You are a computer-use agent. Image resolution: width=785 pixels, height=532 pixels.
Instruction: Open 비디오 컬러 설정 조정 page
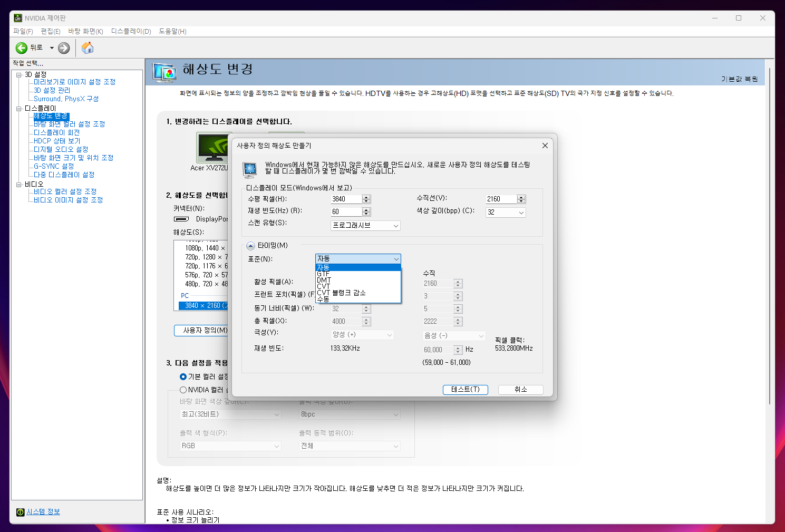coord(65,192)
